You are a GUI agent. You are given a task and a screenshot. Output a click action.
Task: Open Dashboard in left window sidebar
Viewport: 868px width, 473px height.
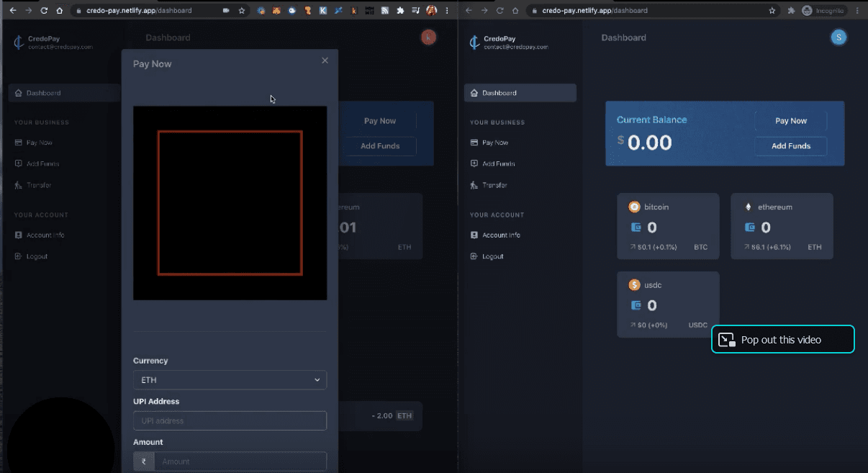(x=65, y=93)
